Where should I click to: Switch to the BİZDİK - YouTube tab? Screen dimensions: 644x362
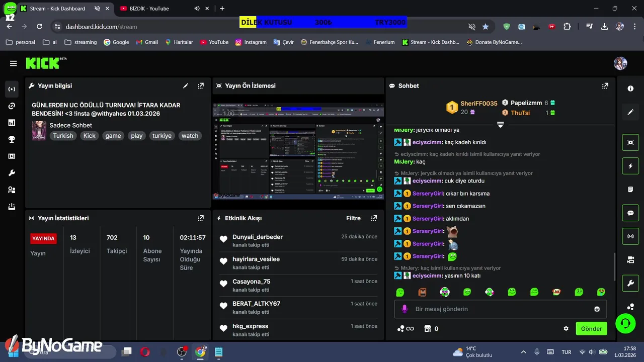[x=149, y=9]
